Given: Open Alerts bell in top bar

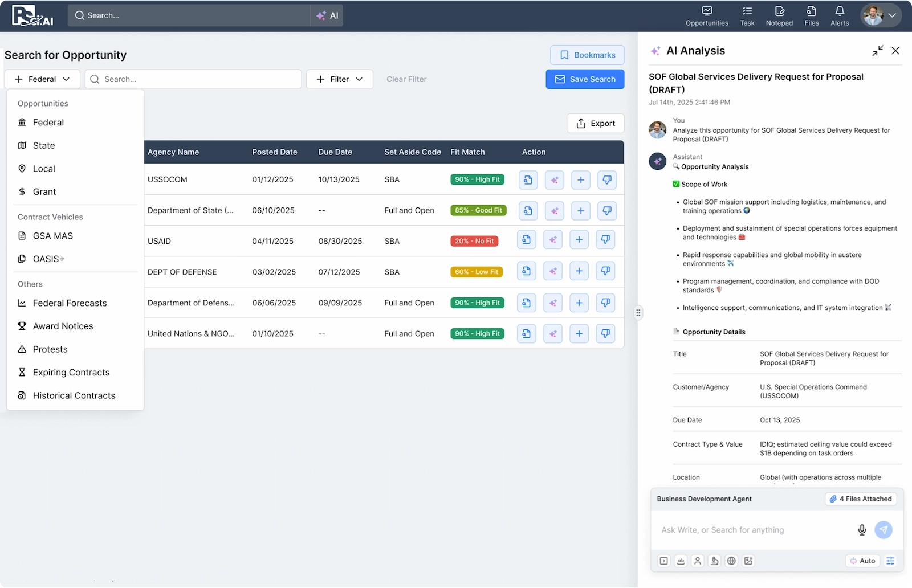Looking at the screenshot, I should tap(840, 16).
